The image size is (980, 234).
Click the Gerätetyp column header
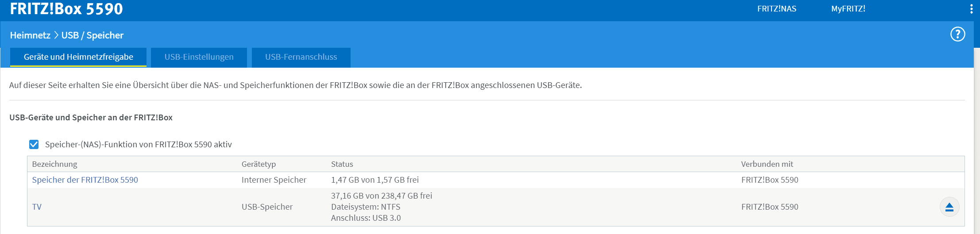pos(259,164)
